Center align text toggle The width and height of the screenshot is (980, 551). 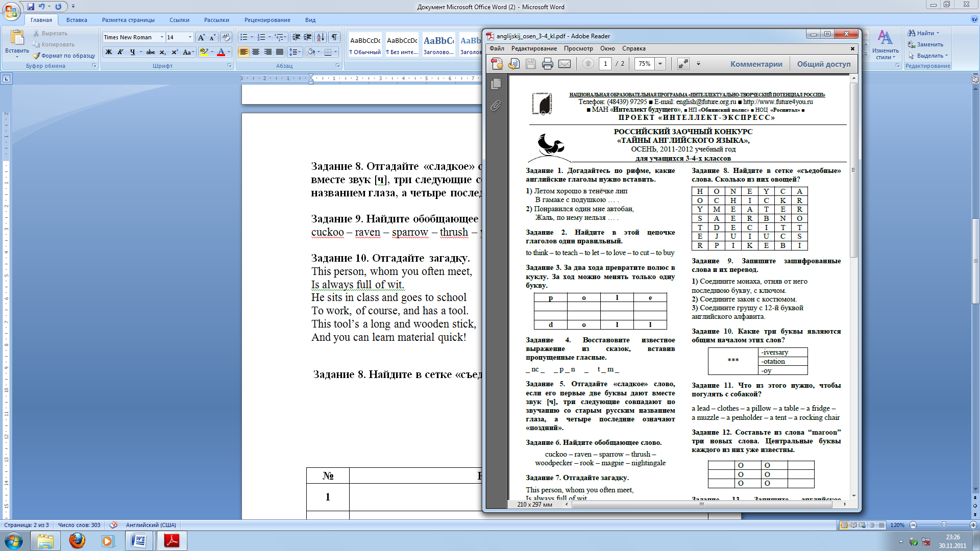pos(256,52)
